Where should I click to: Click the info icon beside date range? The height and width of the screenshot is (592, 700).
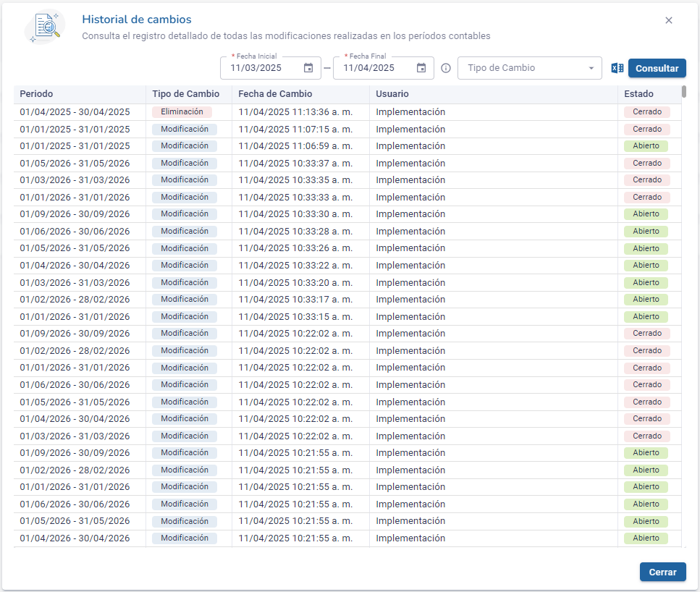(x=445, y=68)
